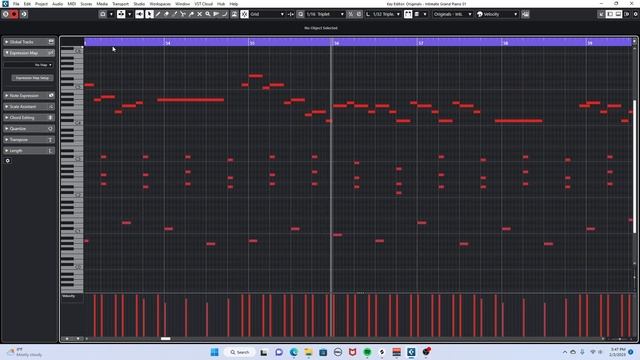Select the long sustained note in bar 18

pos(518,121)
